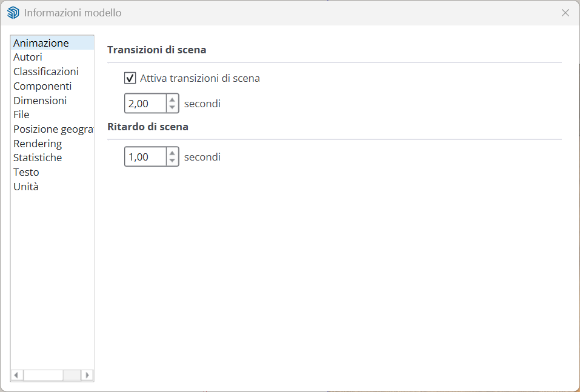Screen dimensions: 580x392
Task: Switch to Rendering options
Action: (38, 144)
